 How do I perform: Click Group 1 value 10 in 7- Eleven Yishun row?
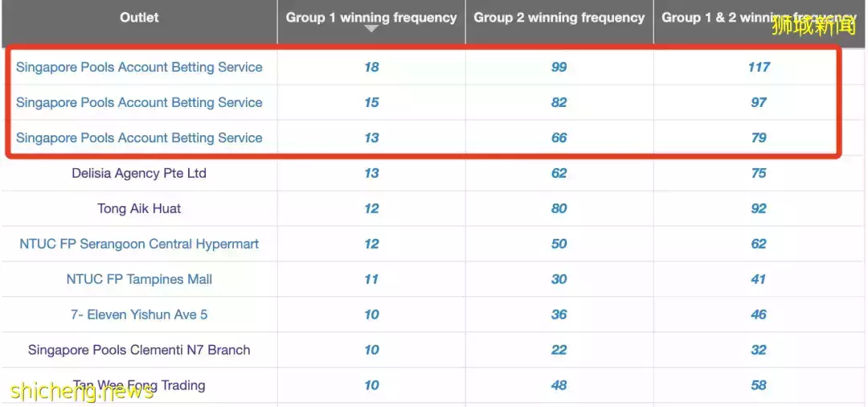(x=371, y=315)
